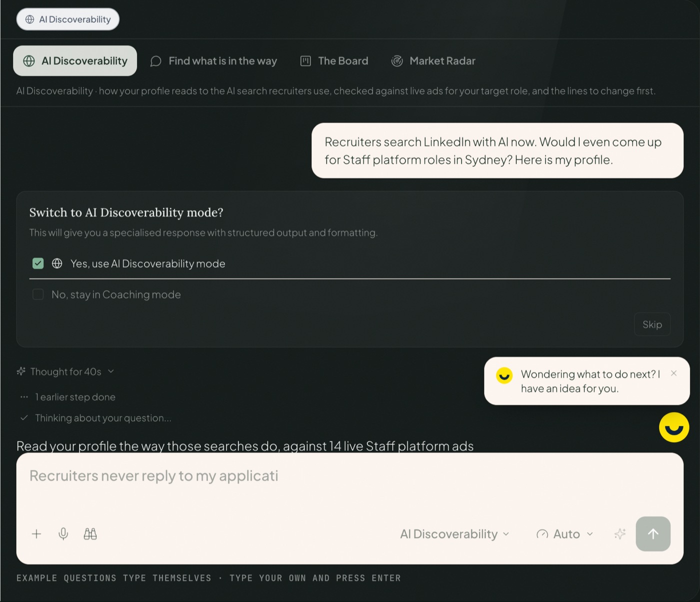Click the AI Discoverability pill at top
This screenshot has height=602, width=700.
coord(68,20)
